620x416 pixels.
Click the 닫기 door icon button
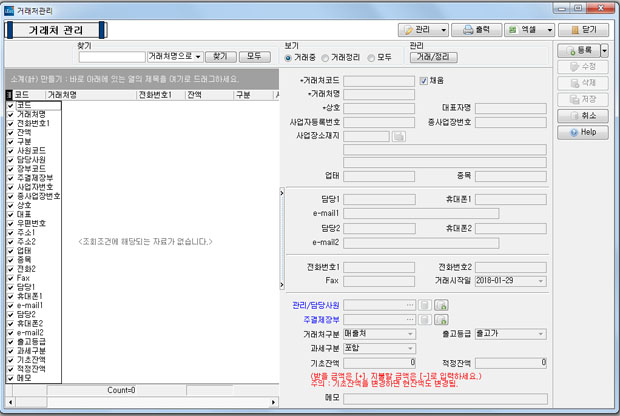click(586, 29)
